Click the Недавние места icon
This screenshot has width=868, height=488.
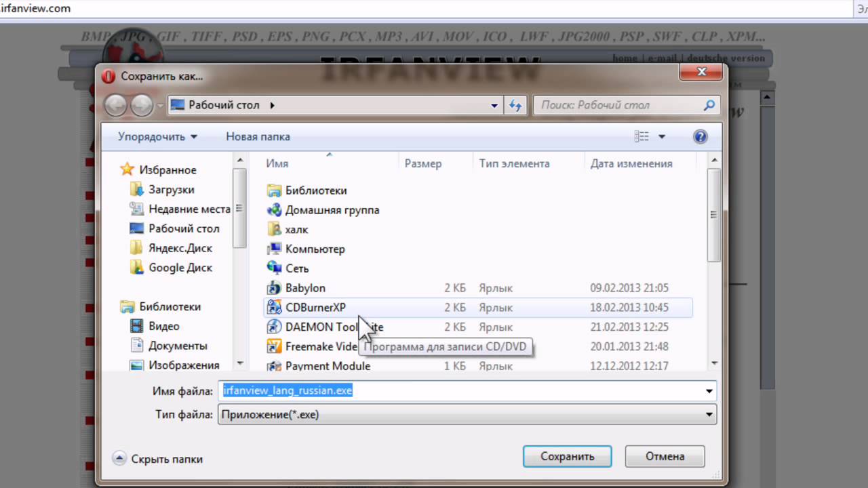[136, 209]
